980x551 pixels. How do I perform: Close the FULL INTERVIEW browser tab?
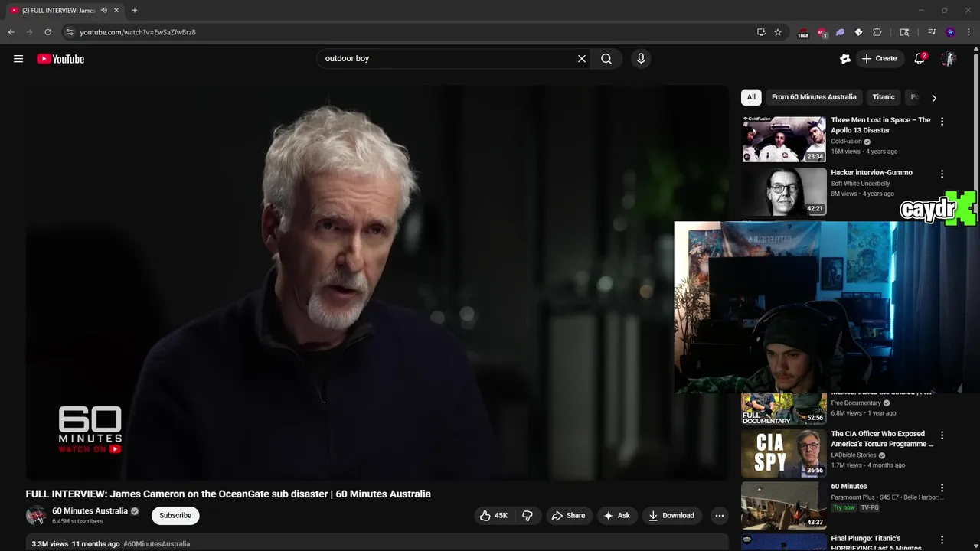[x=116, y=10]
